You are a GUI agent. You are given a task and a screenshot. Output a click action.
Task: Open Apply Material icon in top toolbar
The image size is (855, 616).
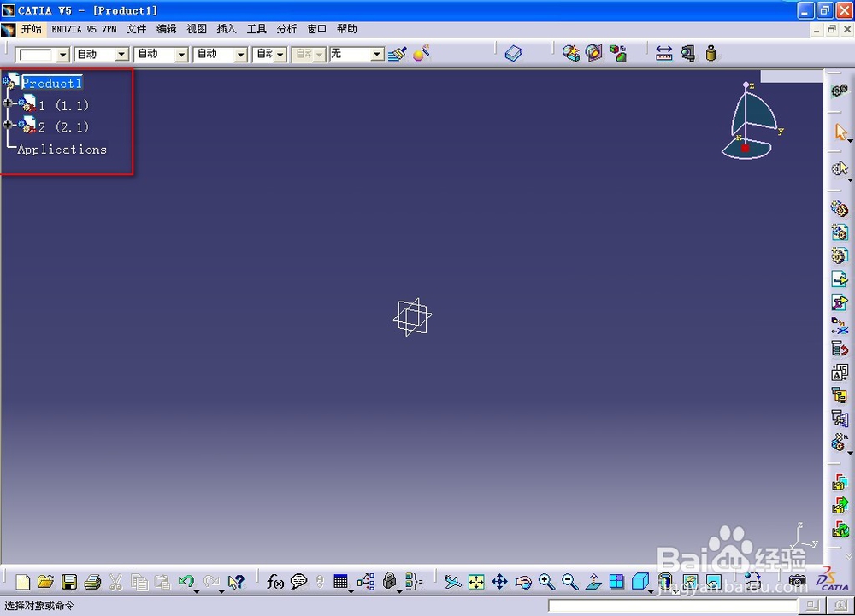coord(422,53)
